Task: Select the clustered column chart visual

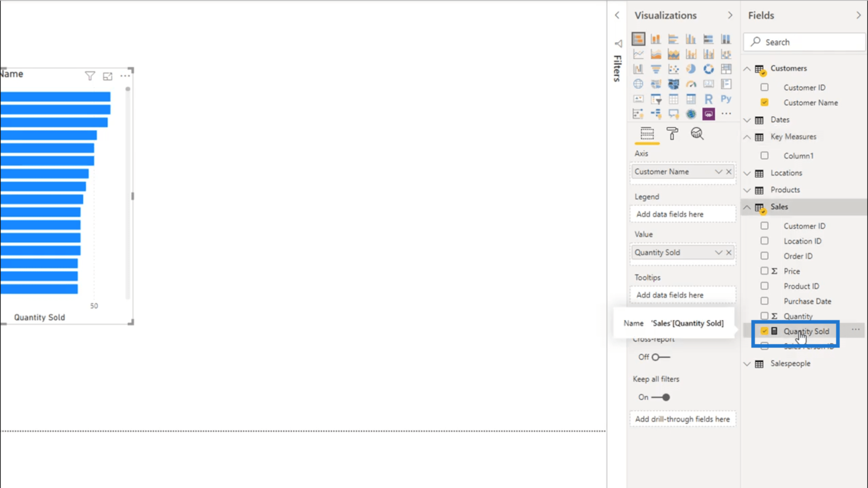Action: pos(691,39)
